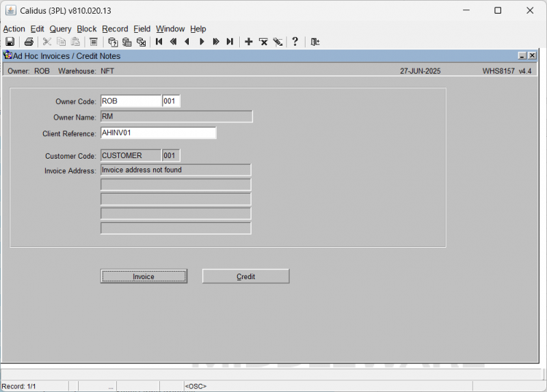Click the Client Reference field AHINV01

[x=159, y=133]
